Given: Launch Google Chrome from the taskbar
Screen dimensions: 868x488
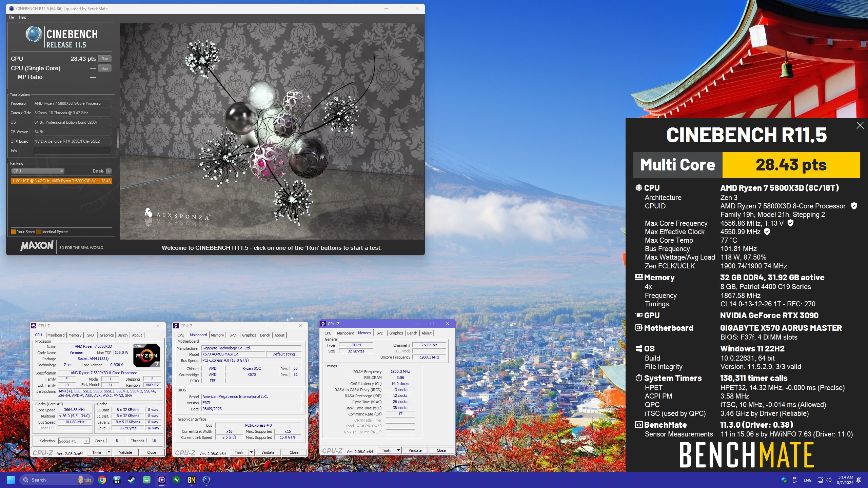Looking at the screenshot, I should (x=102, y=480).
